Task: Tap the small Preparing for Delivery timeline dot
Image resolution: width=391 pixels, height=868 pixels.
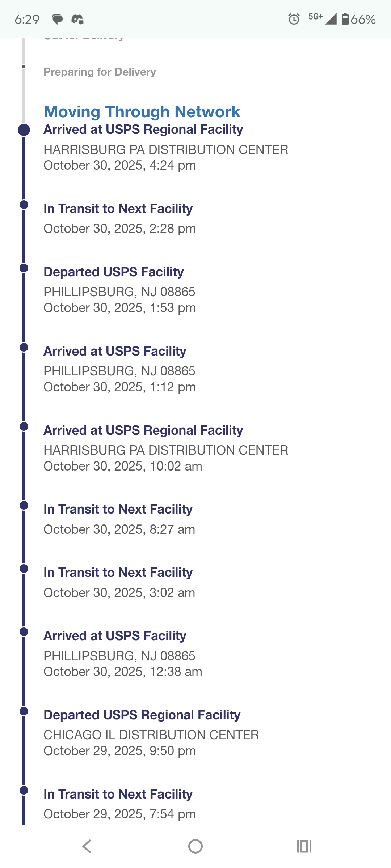Action: [x=24, y=67]
